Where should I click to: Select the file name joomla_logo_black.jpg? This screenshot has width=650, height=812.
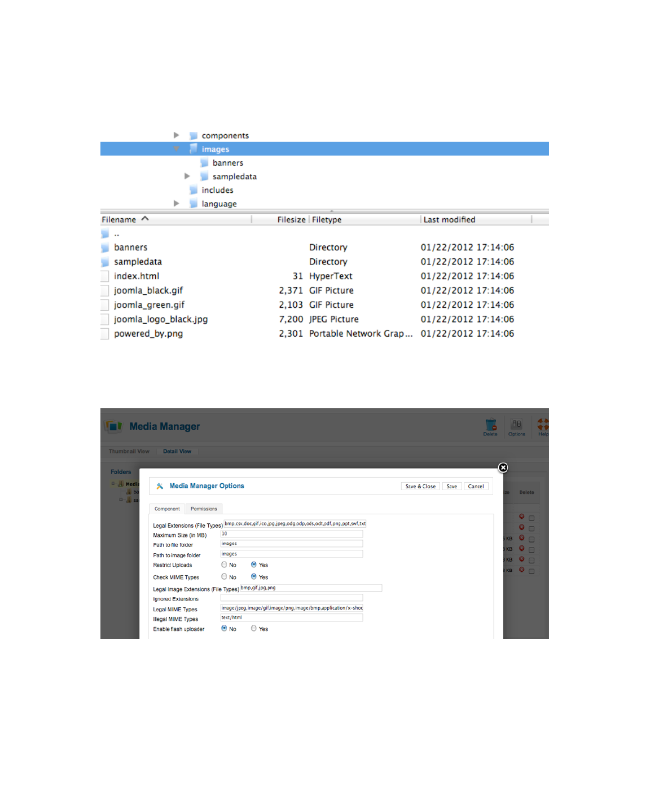(x=161, y=319)
